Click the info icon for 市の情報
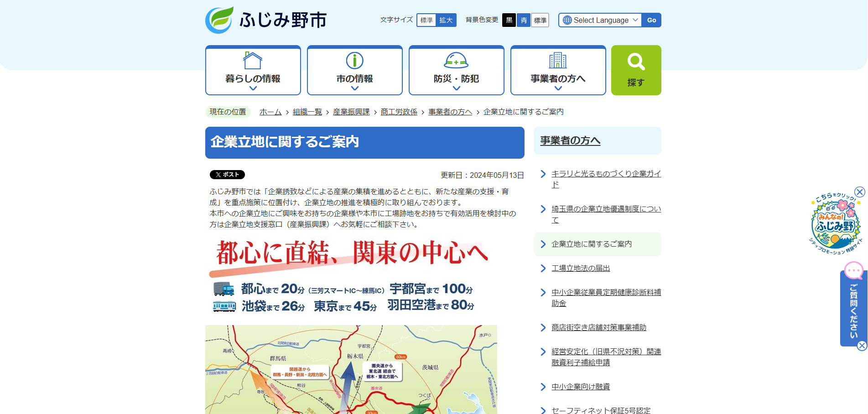868x414 pixels. (x=354, y=60)
